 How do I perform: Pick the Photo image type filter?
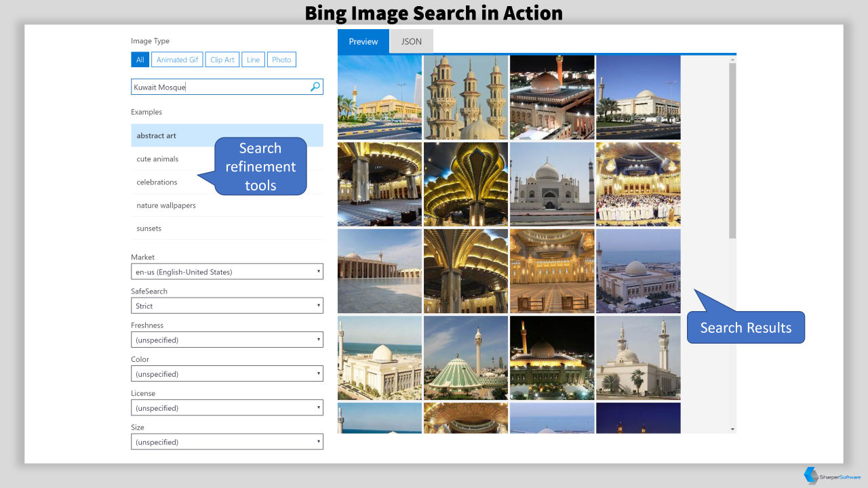(x=281, y=60)
